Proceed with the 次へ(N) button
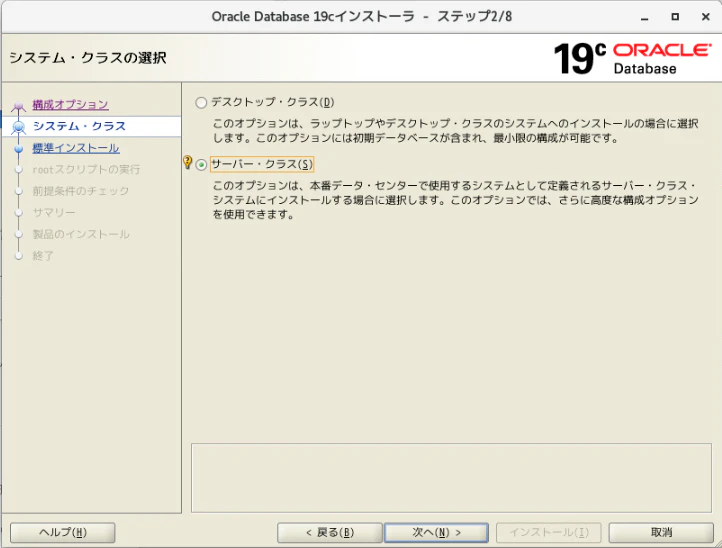The width and height of the screenshot is (722, 548). click(437, 533)
